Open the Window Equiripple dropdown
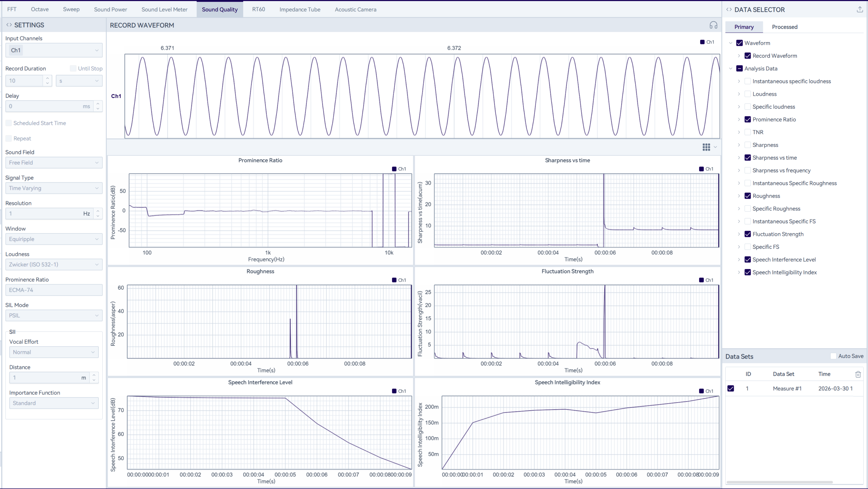The width and height of the screenshot is (868, 489). coord(54,239)
